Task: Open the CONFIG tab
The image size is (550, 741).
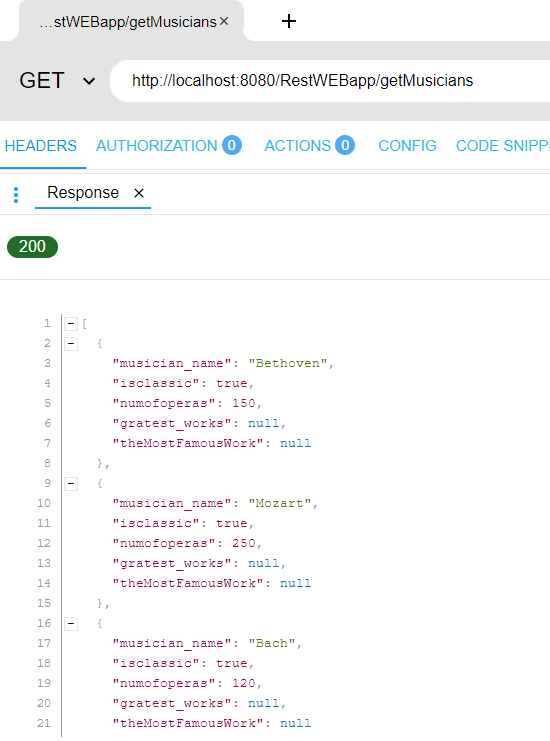Action: [x=407, y=146]
